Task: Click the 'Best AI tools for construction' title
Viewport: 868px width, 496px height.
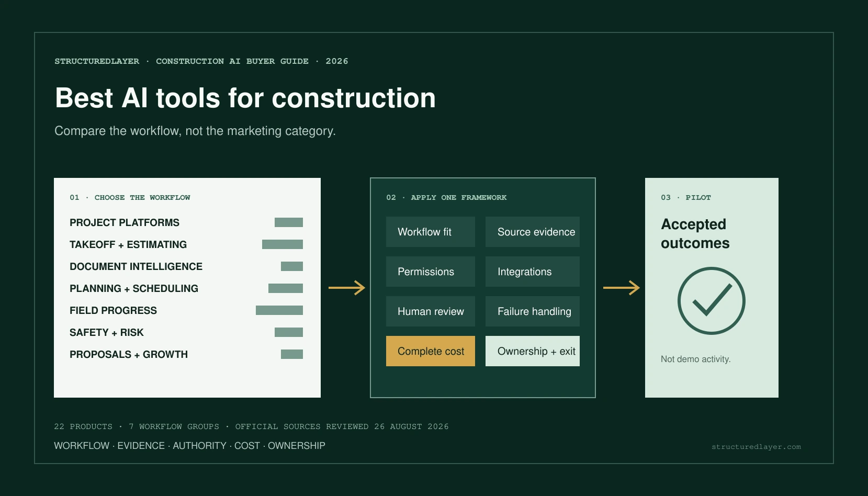Action: pyautogui.click(x=245, y=98)
